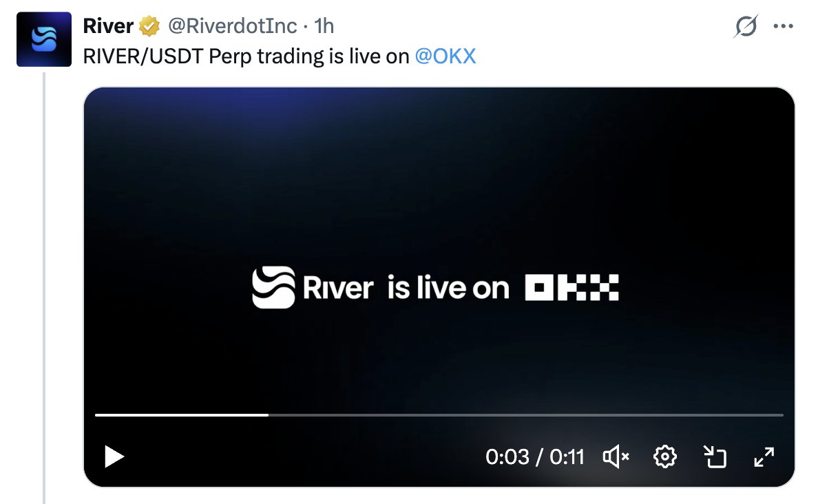Open the @RiverdotInc handle link

(233, 26)
